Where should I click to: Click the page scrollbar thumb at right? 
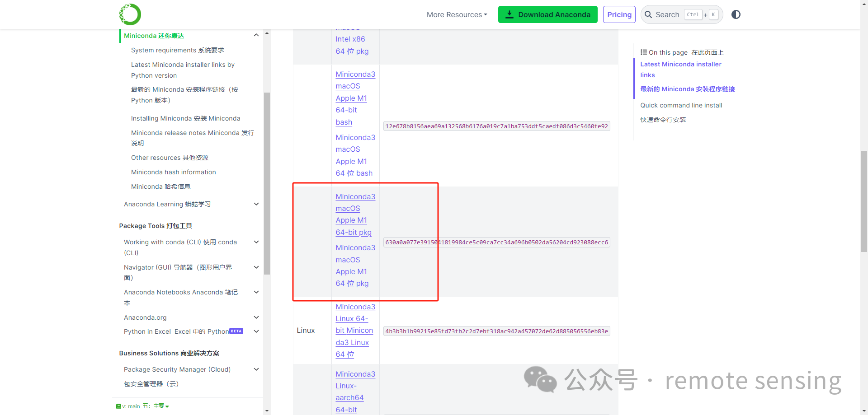coord(864,201)
